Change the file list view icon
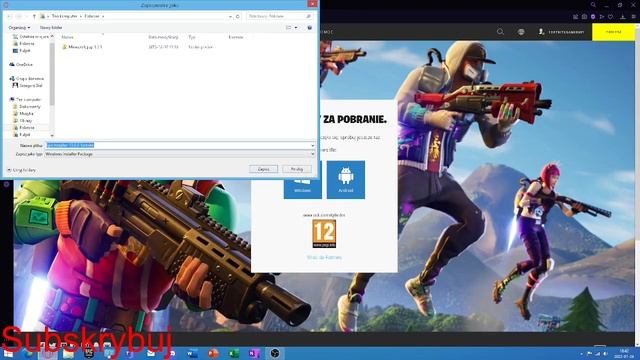640x360 pixels. pyautogui.click(x=289, y=27)
